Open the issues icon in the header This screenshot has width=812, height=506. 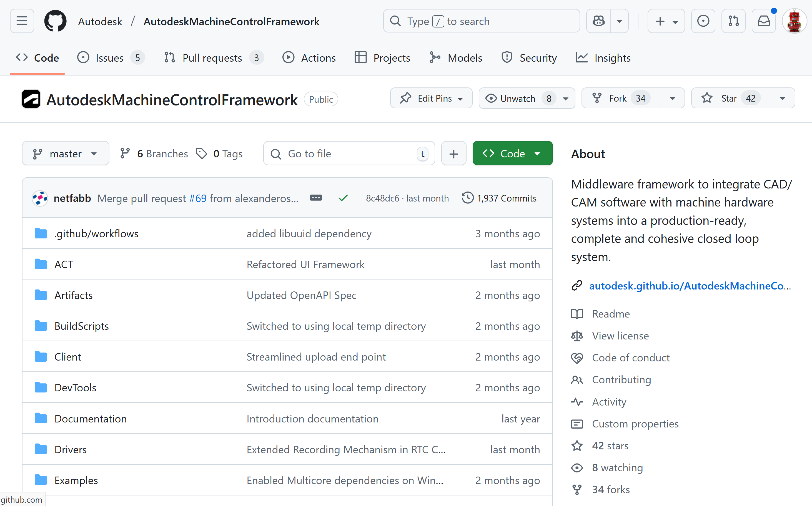703,21
